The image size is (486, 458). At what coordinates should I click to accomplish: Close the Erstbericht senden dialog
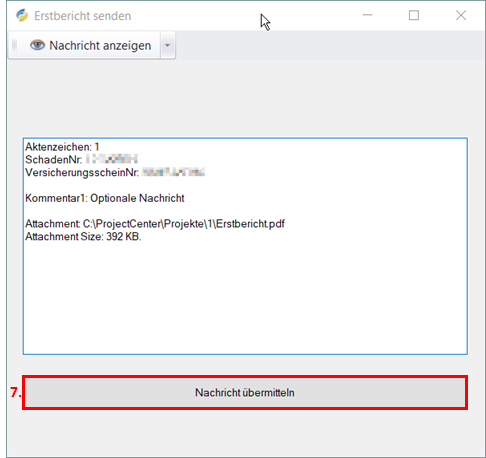point(461,15)
